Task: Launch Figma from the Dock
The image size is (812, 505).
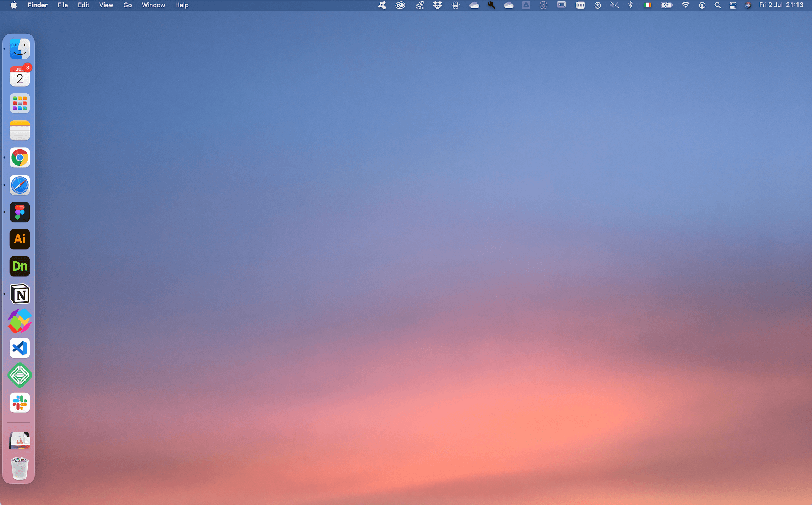Action: pyautogui.click(x=20, y=212)
